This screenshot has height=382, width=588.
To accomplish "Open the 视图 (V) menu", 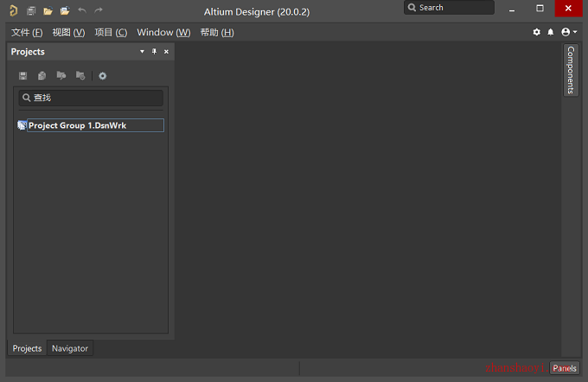I will coord(68,33).
